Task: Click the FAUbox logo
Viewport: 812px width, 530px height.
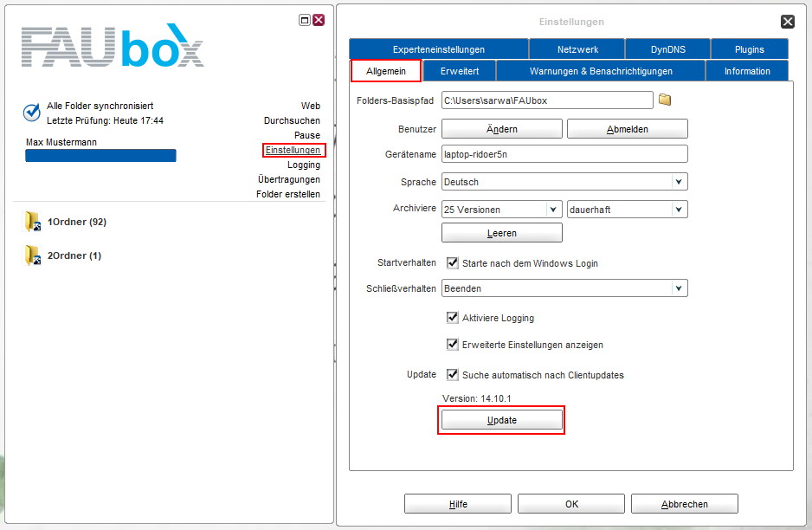Action: [x=113, y=46]
